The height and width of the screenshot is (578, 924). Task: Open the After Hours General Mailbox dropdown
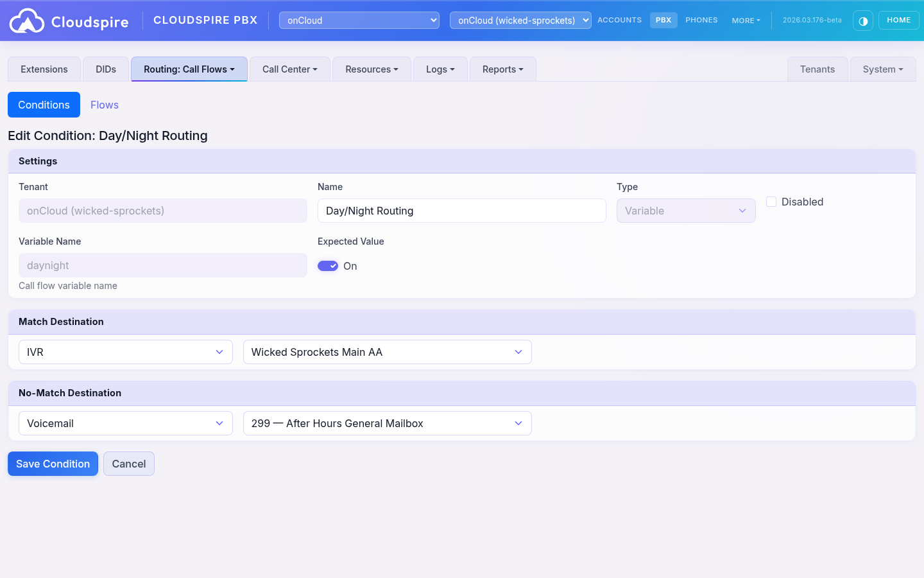[x=387, y=423]
